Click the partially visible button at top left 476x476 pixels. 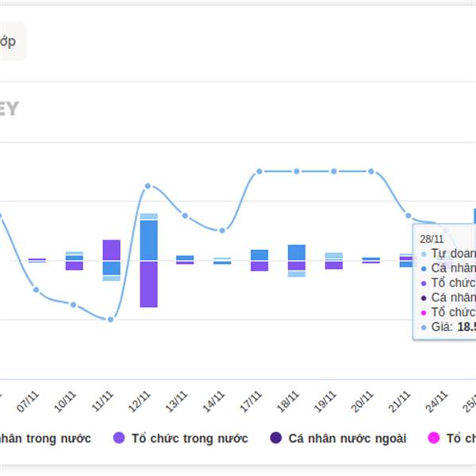pyautogui.click(x=13, y=41)
